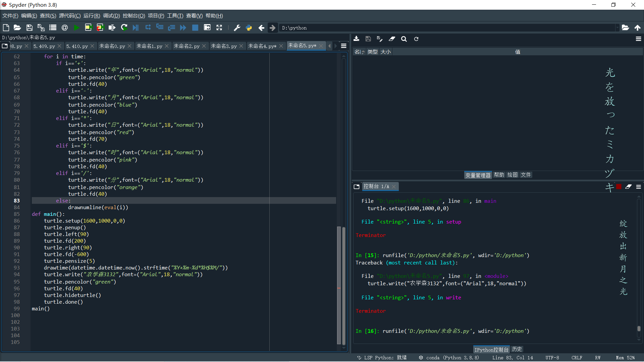This screenshot has height=362, width=644.
Task: Click the debug file icon
Action: pos(136,28)
